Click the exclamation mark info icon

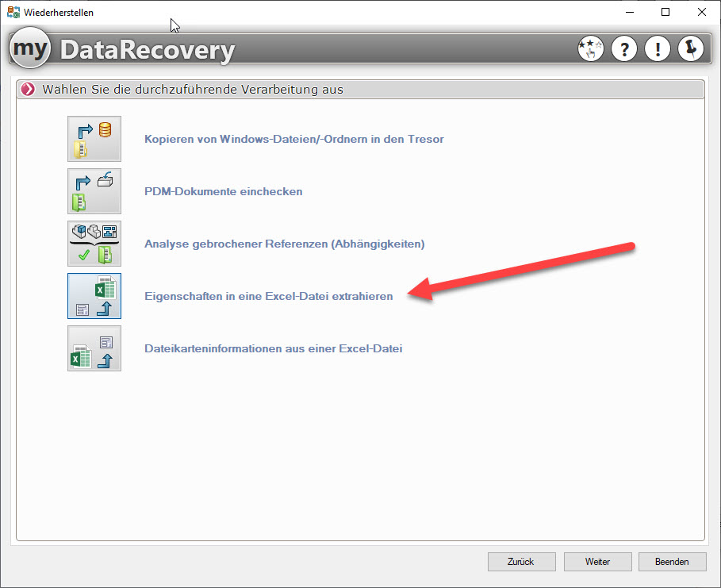point(658,48)
